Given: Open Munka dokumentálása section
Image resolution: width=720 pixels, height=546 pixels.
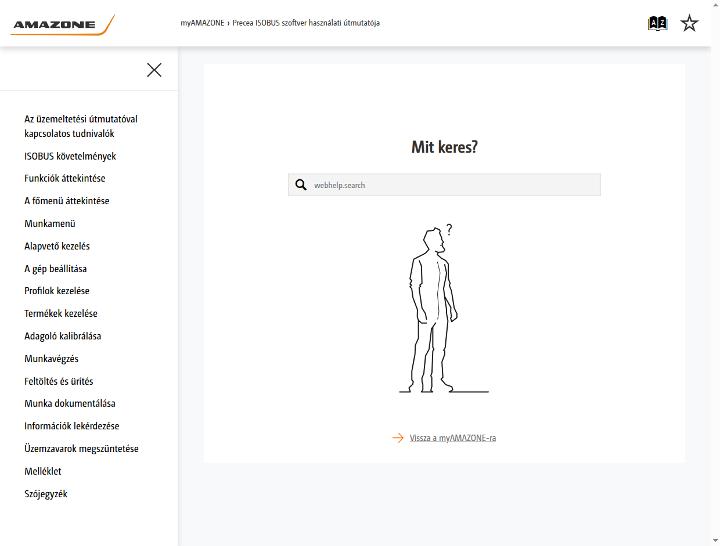Looking at the screenshot, I should (70, 404).
